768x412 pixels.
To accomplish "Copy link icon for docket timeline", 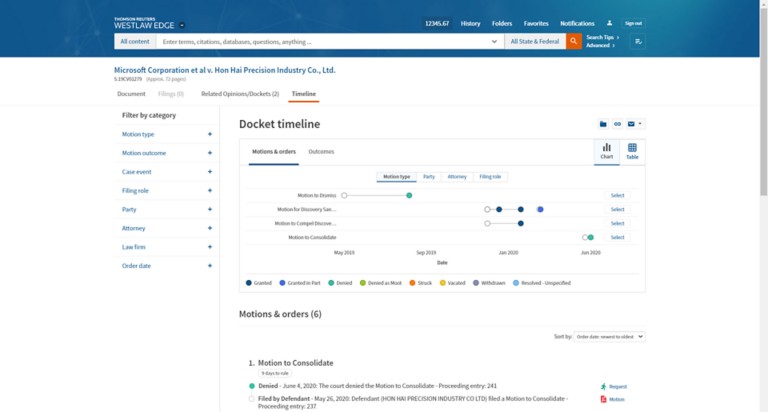I will point(617,124).
